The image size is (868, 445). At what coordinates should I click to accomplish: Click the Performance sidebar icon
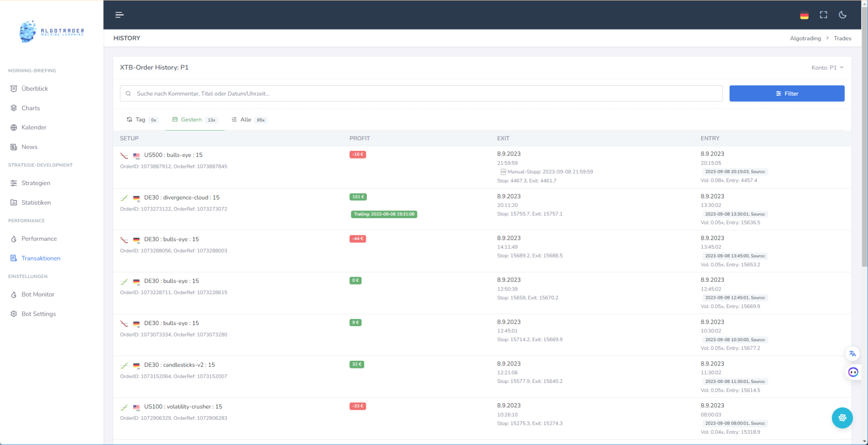point(13,239)
